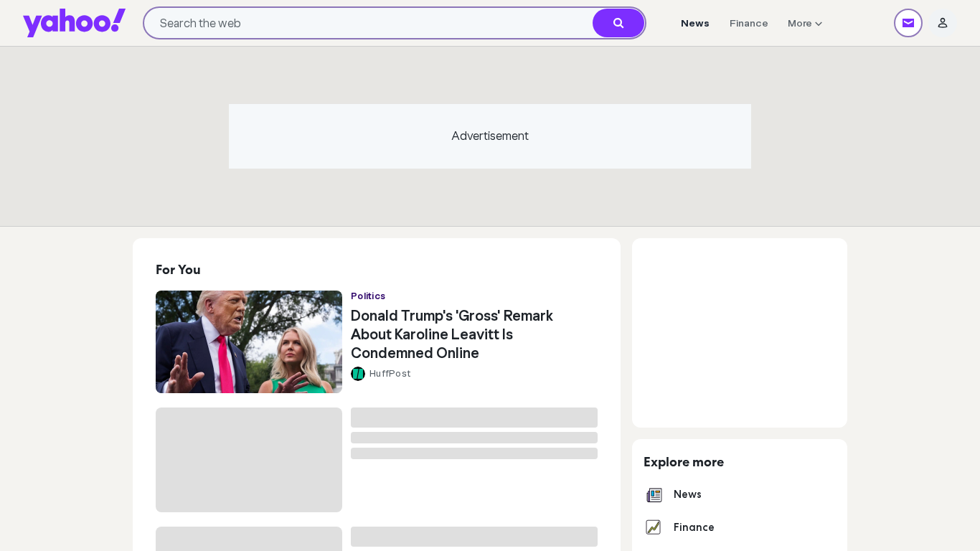Go to Finance under Explore more
The height and width of the screenshot is (551, 980).
694,527
